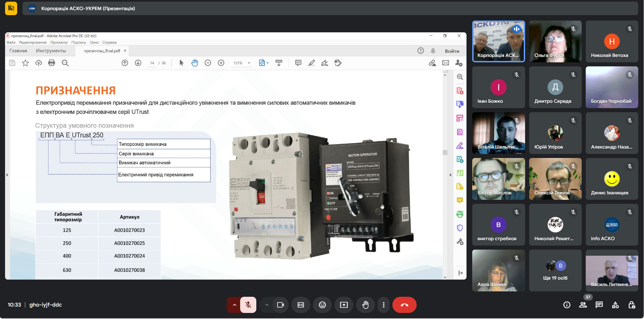Viewport: 644px width, 319px height.
Task: Collapse Acrobat right tools pane arrow
Action: click(450, 175)
